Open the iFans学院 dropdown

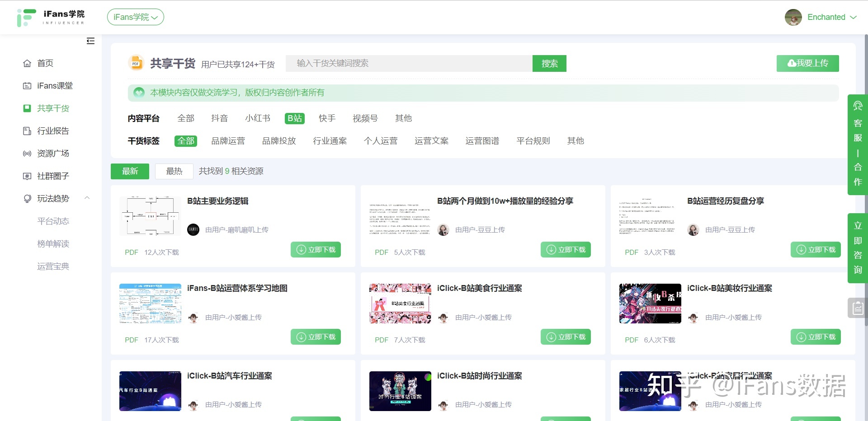pos(135,17)
